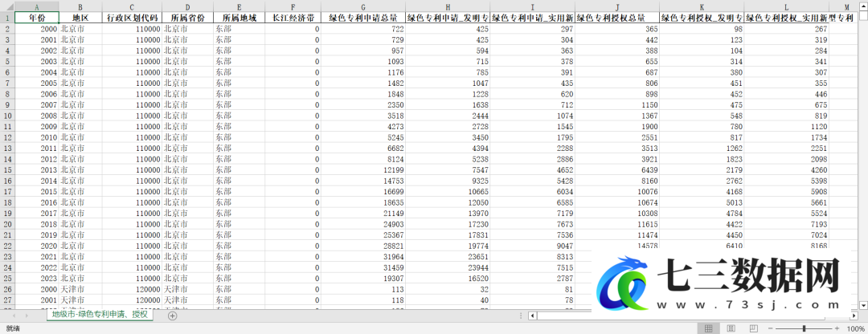Click the 绿色专利申请总量 header cell

(363, 18)
